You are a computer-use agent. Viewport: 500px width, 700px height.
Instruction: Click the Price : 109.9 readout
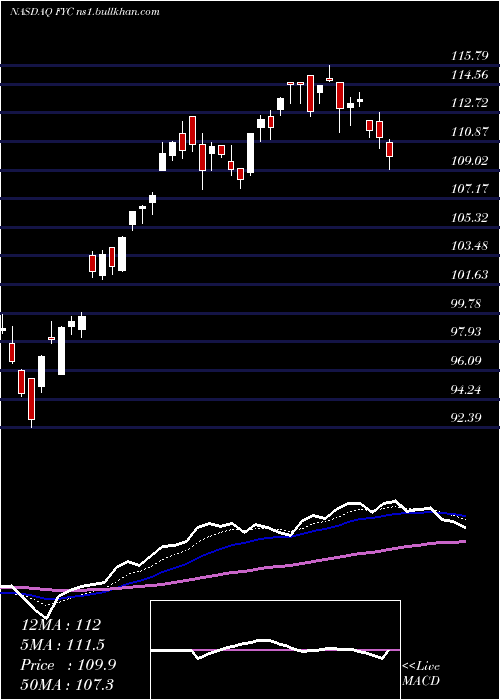68,665
